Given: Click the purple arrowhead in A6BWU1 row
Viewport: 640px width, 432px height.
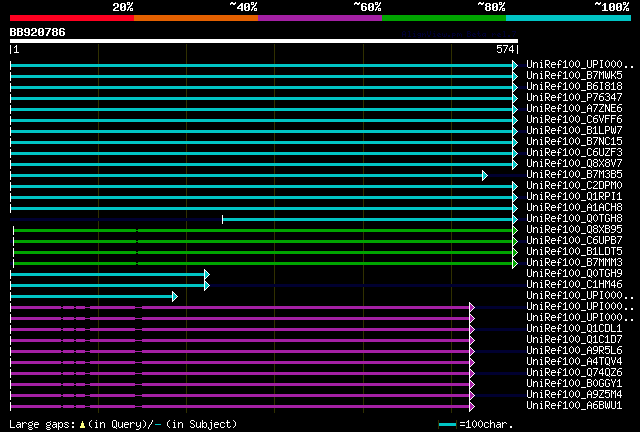Looking at the screenshot, I should pyautogui.click(x=472, y=407).
